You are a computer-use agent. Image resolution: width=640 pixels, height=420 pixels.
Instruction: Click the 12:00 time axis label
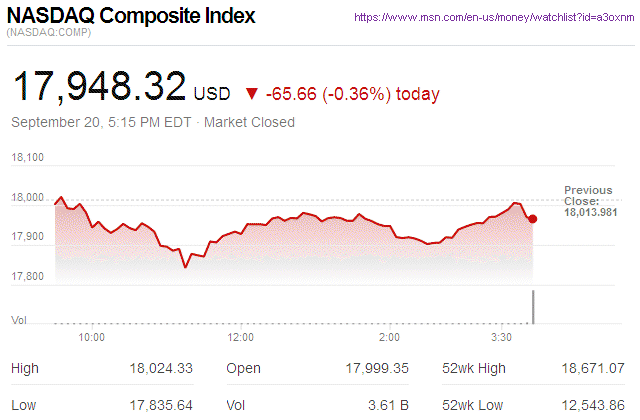point(241,337)
